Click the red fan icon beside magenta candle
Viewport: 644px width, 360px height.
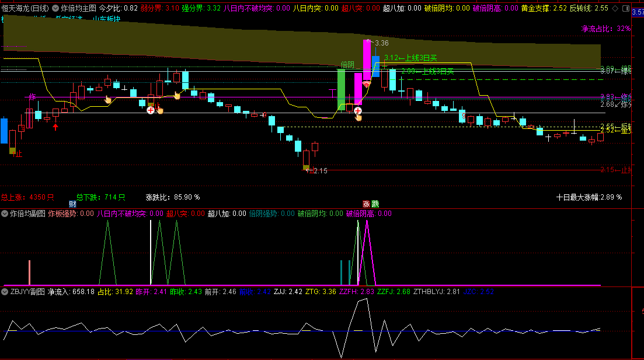(x=366, y=84)
